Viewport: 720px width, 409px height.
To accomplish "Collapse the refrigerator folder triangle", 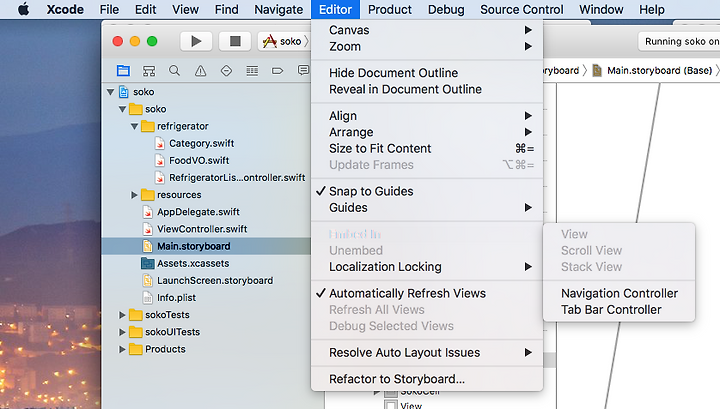I will [135, 126].
